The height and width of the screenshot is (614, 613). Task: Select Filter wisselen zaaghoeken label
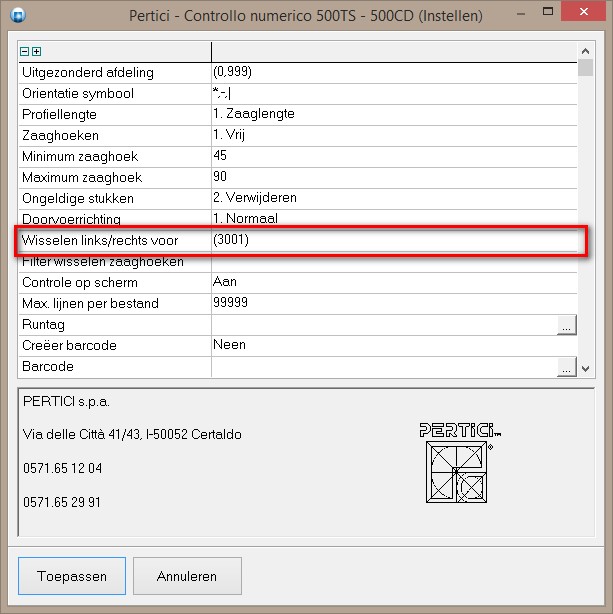[x=103, y=262]
